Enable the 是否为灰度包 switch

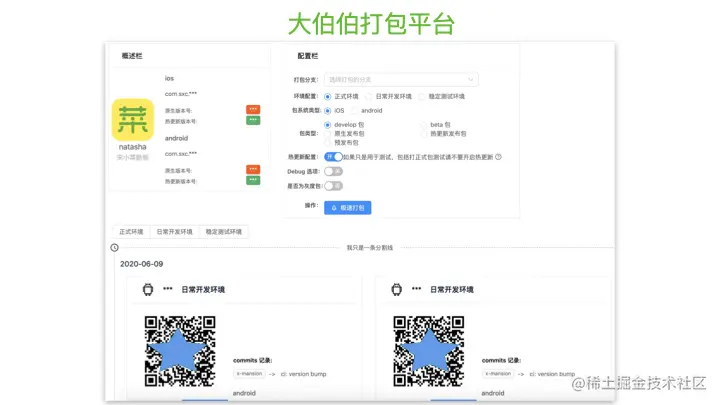coord(333,186)
